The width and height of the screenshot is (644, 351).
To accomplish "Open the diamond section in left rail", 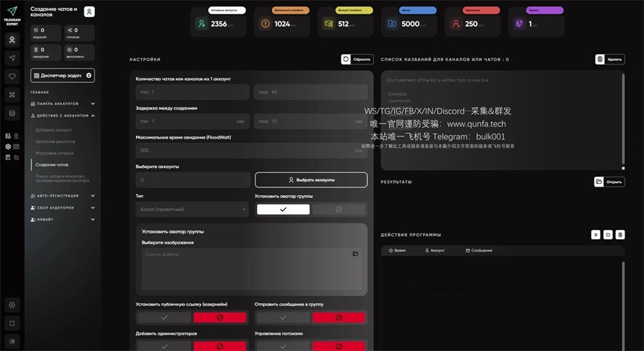I will (x=12, y=76).
